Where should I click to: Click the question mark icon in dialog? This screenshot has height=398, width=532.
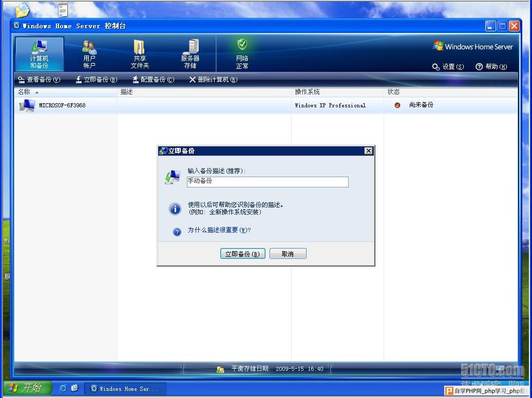pos(177,232)
